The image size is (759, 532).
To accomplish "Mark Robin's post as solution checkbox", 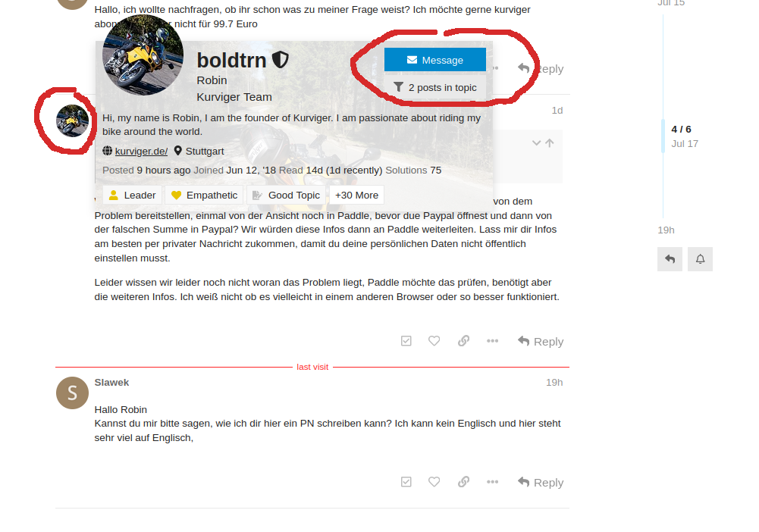I will (406, 341).
